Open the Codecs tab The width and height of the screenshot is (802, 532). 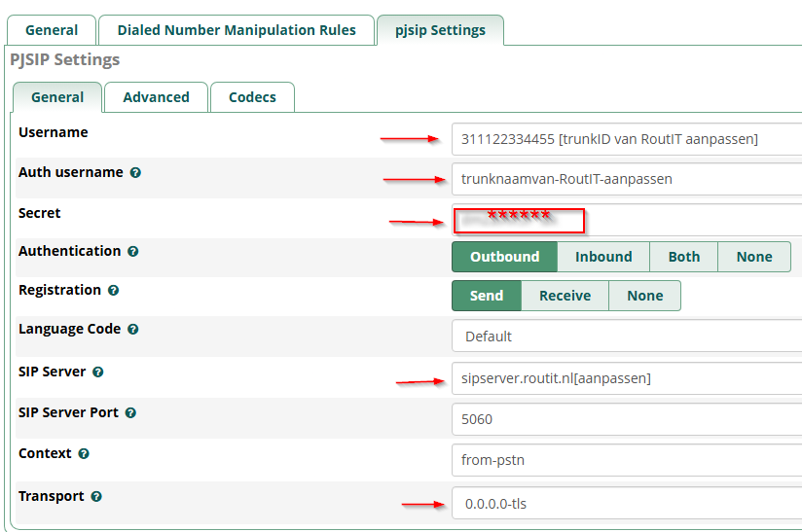tap(252, 97)
